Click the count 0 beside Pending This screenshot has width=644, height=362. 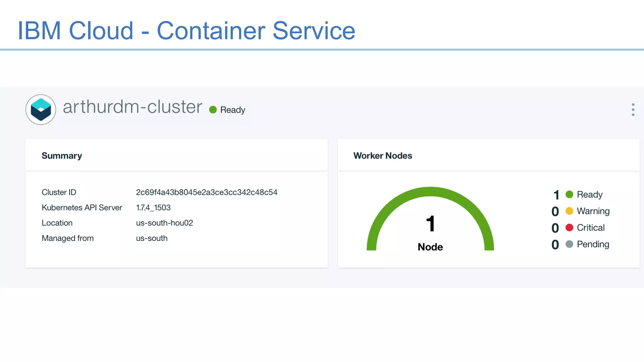[555, 245]
